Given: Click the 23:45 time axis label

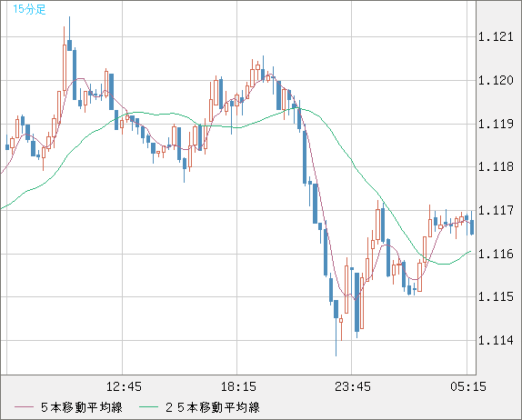Looking at the screenshot, I should (x=353, y=386).
